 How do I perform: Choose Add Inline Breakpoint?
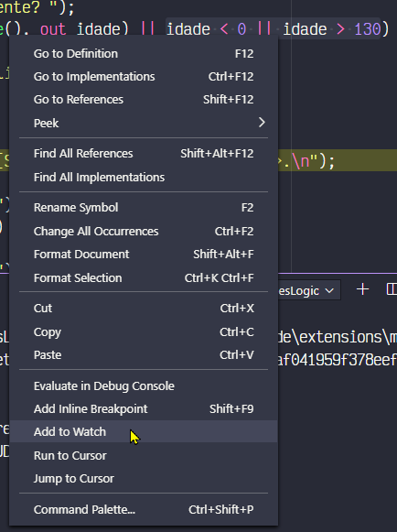(144, 408)
